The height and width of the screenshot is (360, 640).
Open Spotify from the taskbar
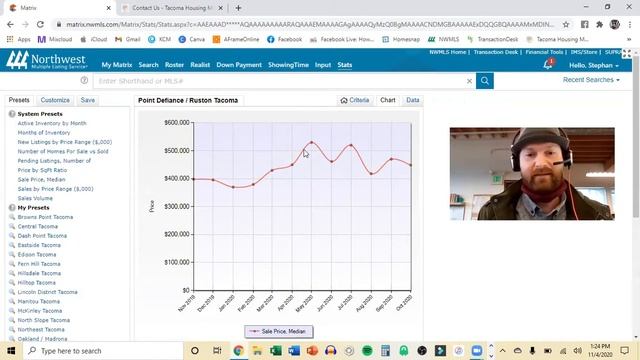pyautogui.click(x=367, y=351)
